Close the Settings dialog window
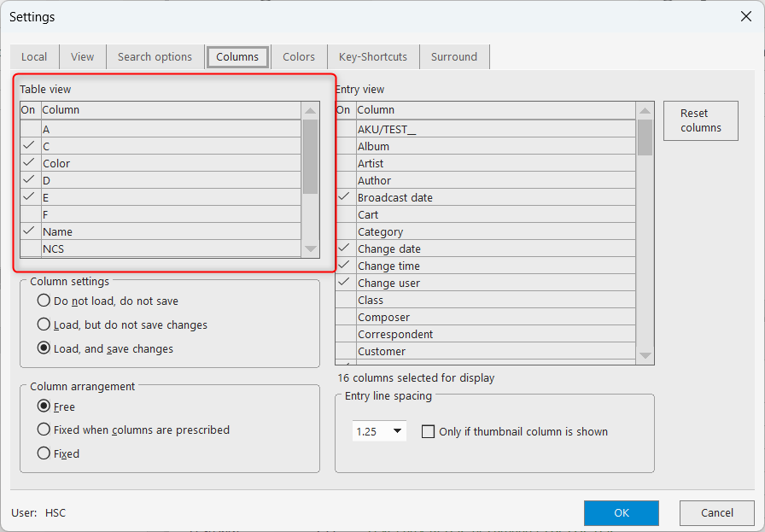The width and height of the screenshot is (765, 532). [x=745, y=16]
